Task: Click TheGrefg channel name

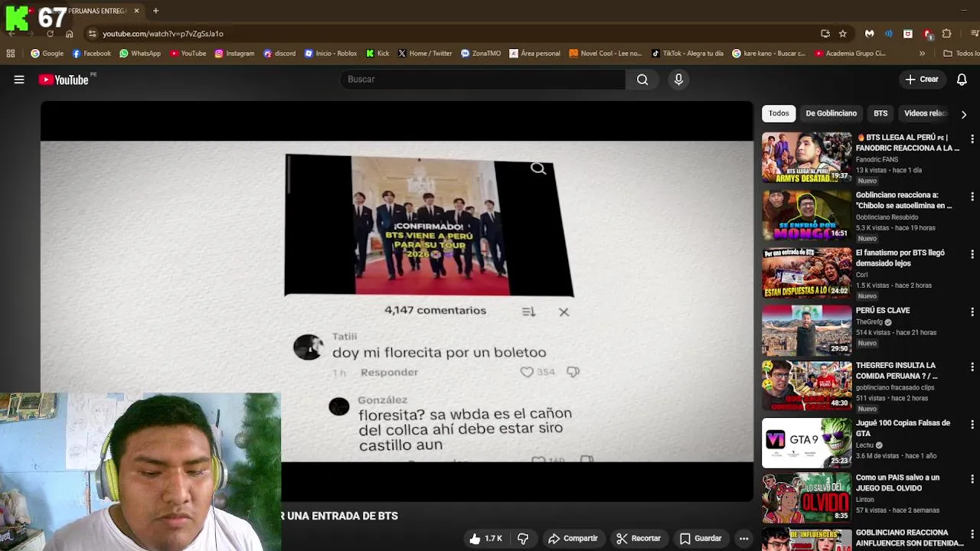Action: (869, 321)
